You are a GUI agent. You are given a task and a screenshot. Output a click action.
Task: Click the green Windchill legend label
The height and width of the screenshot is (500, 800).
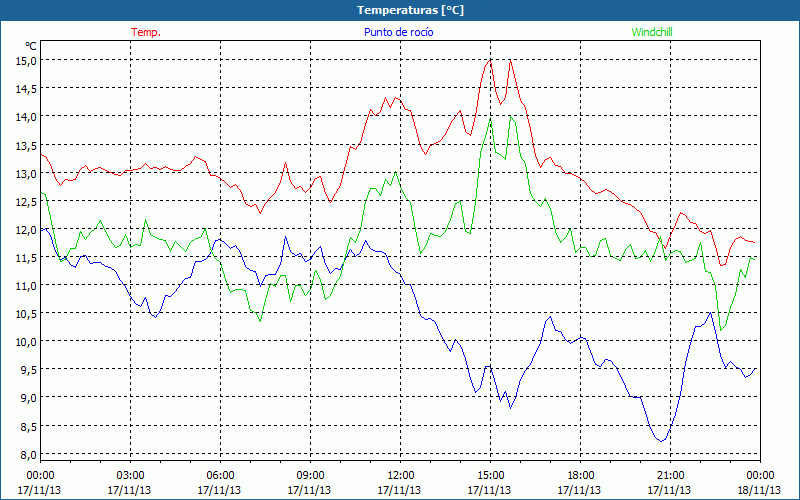coord(652,32)
